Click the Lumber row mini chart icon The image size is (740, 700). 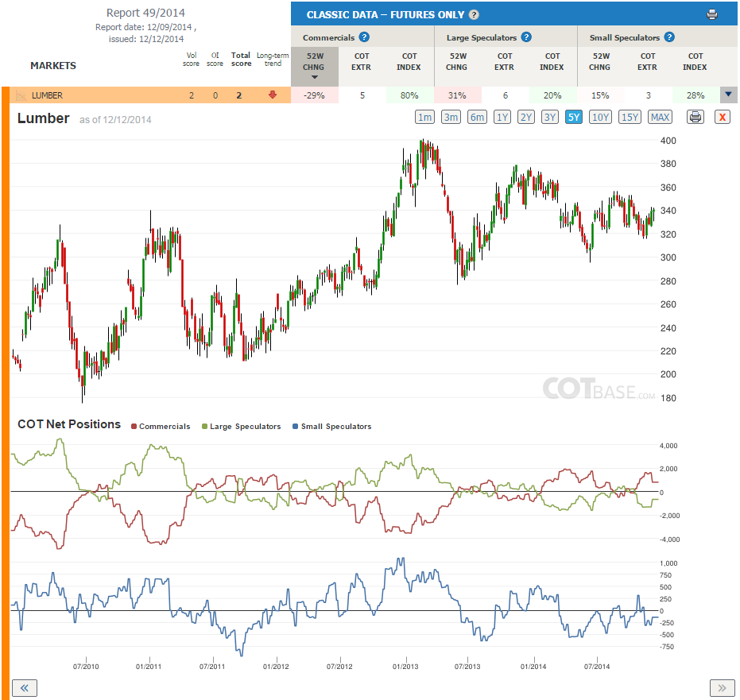[x=21, y=96]
